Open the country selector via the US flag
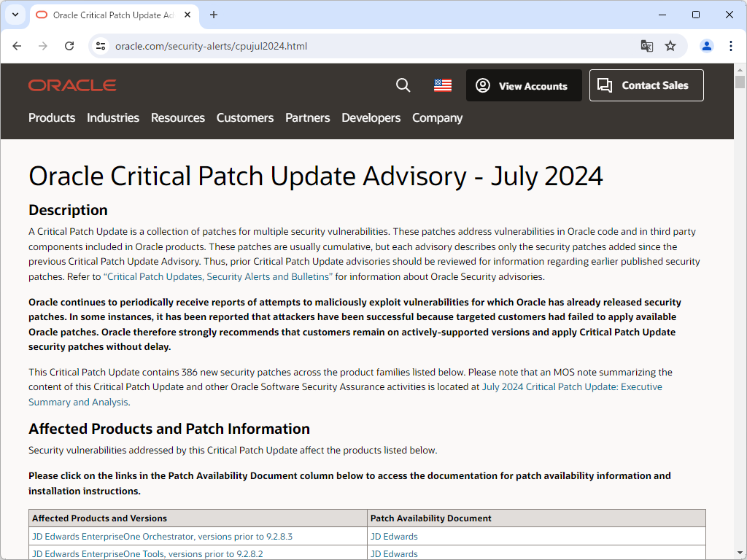 [442, 85]
